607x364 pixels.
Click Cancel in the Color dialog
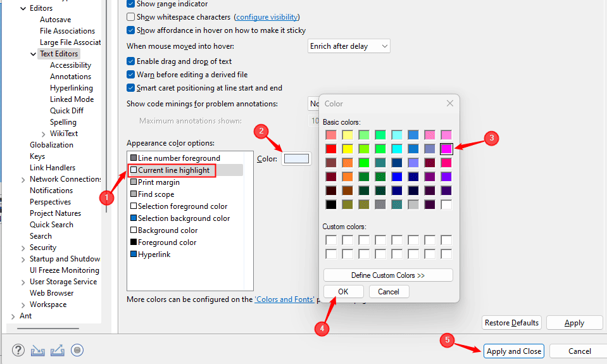coord(389,292)
